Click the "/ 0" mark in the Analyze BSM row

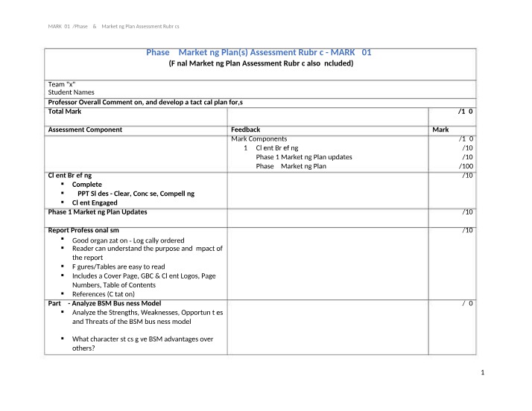click(467, 304)
